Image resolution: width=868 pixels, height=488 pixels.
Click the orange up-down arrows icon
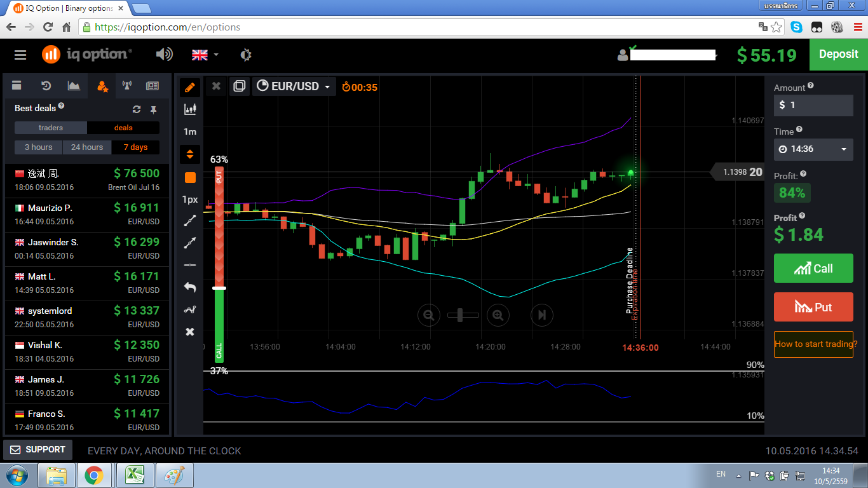pos(189,154)
